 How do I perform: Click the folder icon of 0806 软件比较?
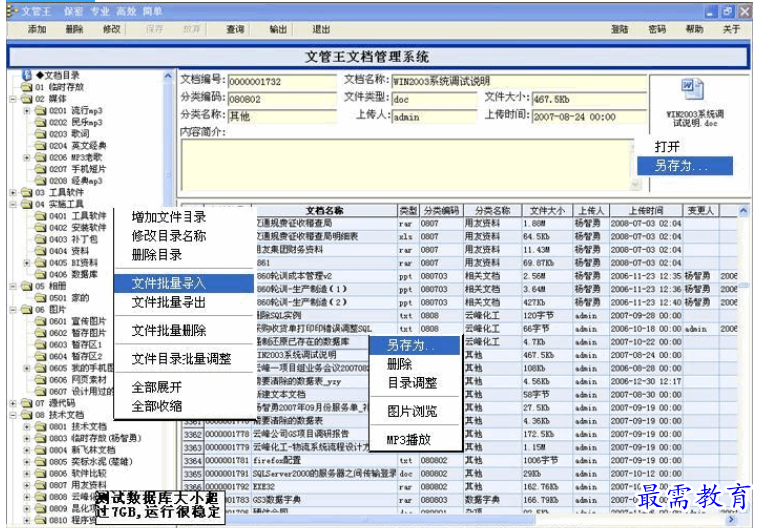coord(41,473)
